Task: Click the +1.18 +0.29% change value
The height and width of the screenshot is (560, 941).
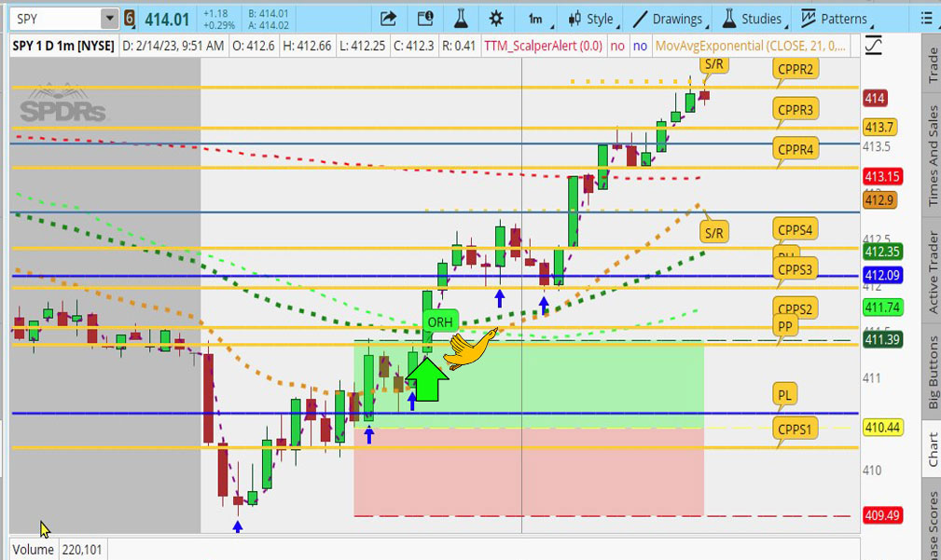Action: click(x=218, y=20)
